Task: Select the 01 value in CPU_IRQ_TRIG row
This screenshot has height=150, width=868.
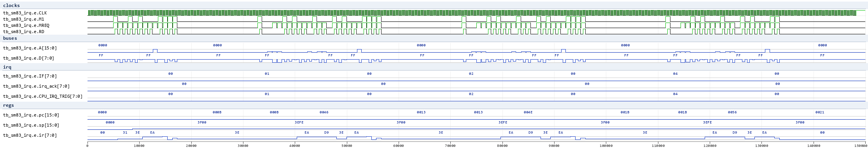Action: tap(267, 94)
